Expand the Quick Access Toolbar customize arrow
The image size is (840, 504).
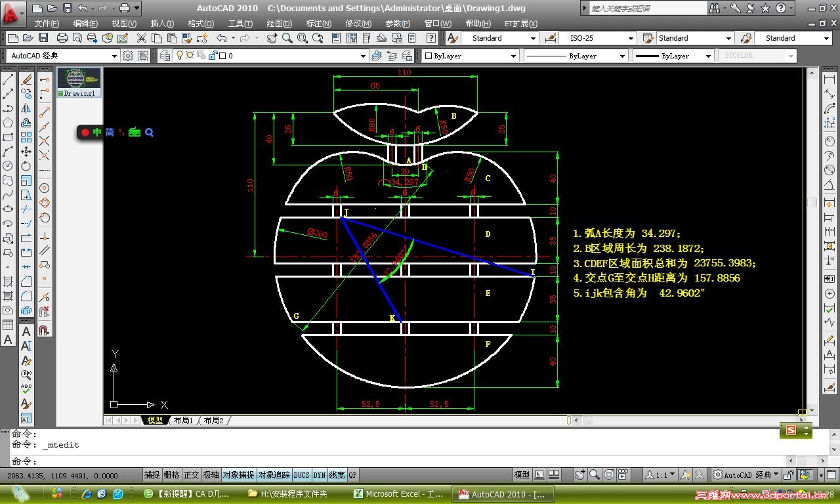click(x=137, y=9)
